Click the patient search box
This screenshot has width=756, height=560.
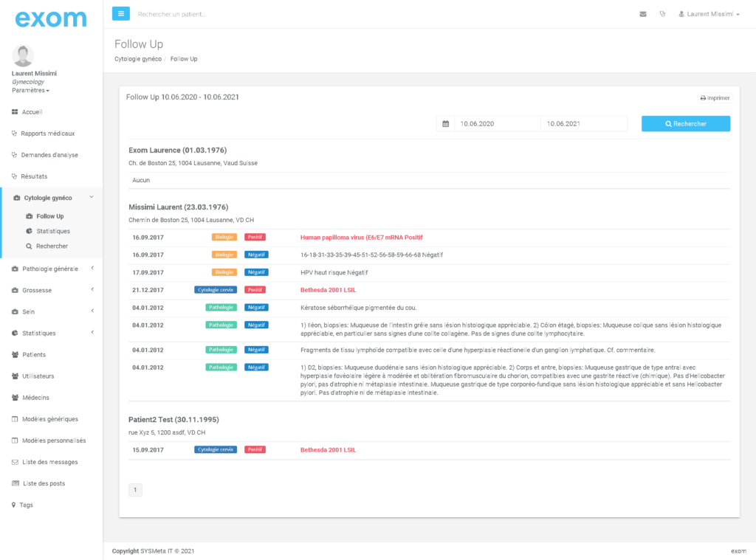[x=221, y=14]
